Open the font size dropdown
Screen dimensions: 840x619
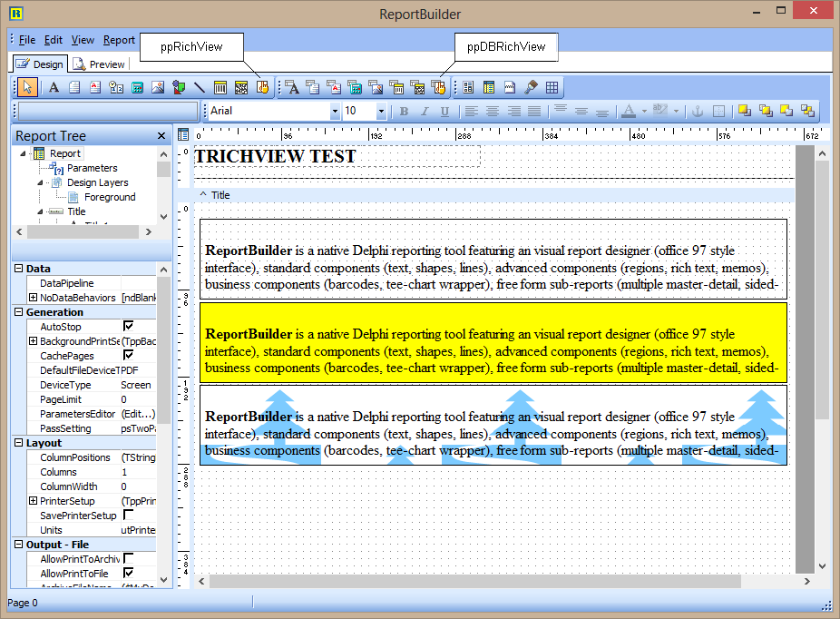[381, 112]
